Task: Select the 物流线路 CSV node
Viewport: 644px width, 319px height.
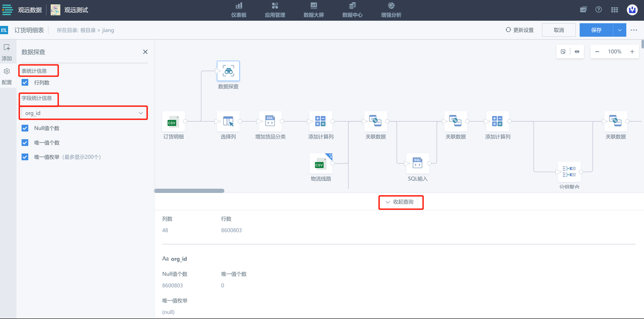Action: pos(321,164)
